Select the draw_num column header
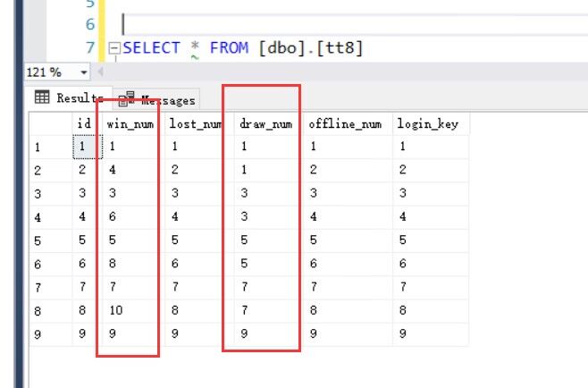Screen dimensions: 588x388 [266, 124]
